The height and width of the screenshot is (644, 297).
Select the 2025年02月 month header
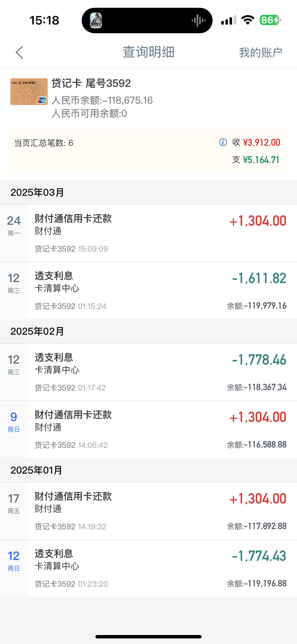(x=148, y=331)
